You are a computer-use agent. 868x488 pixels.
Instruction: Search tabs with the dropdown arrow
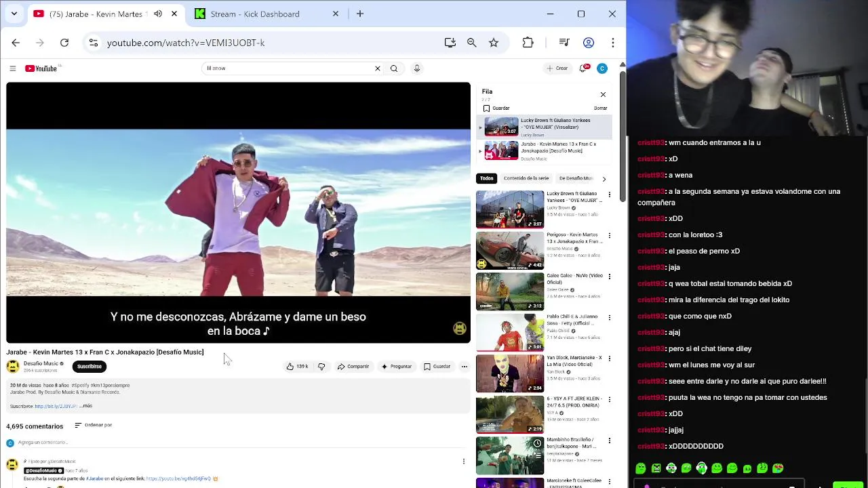tap(14, 14)
